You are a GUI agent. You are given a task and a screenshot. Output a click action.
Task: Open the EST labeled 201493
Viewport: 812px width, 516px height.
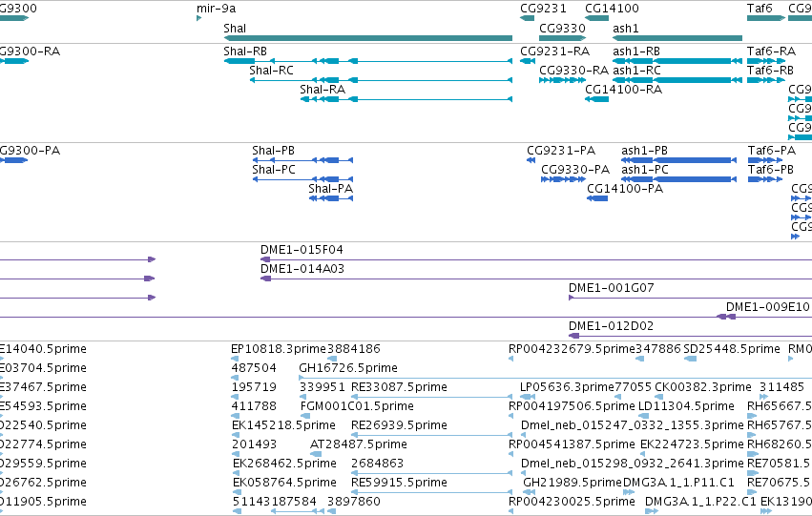pyautogui.click(x=254, y=445)
